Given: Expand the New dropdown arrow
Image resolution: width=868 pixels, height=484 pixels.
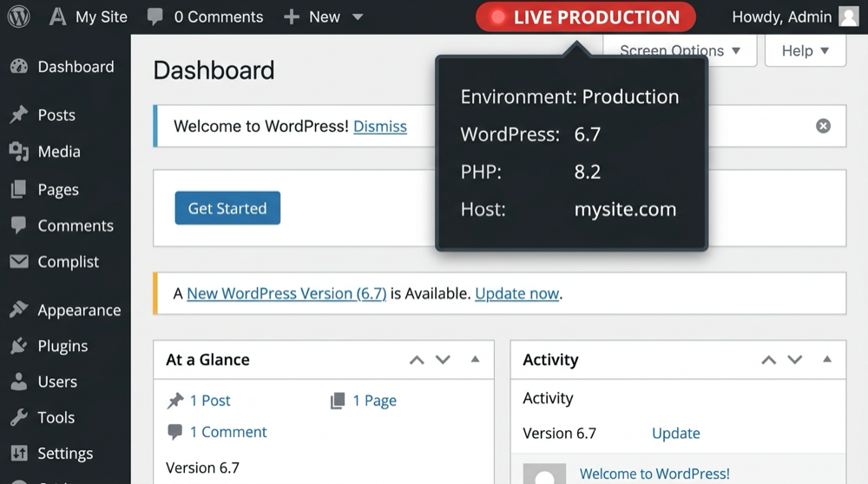Looking at the screenshot, I should pos(358,17).
